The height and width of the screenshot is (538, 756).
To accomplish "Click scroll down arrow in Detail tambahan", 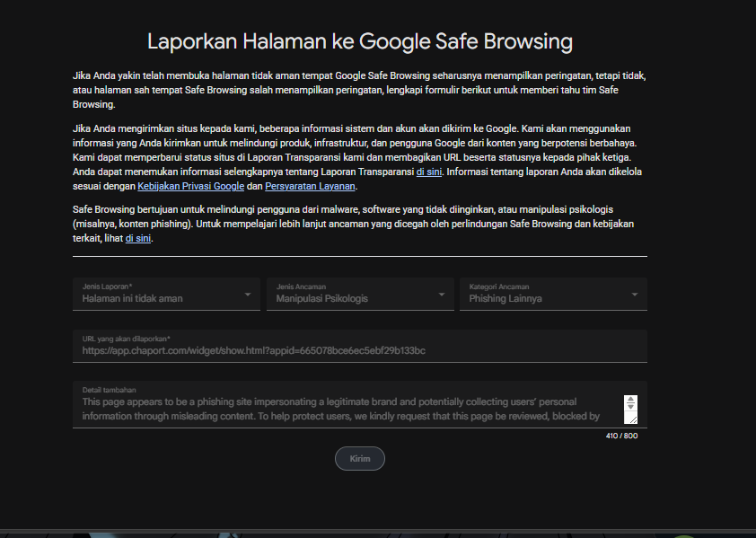I will click(630, 407).
